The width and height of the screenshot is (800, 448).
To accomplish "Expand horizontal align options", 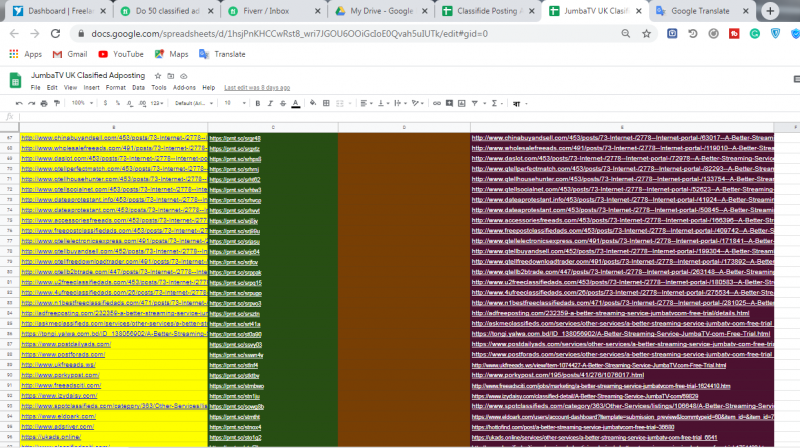I will pos(366,104).
